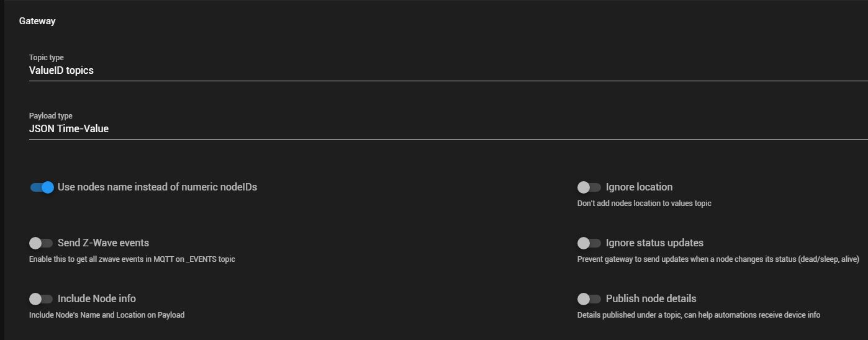This screenshot has width=868, height=340.
Task: Click the 'Include Node info' label text
Action: click(x=97, y=298)
